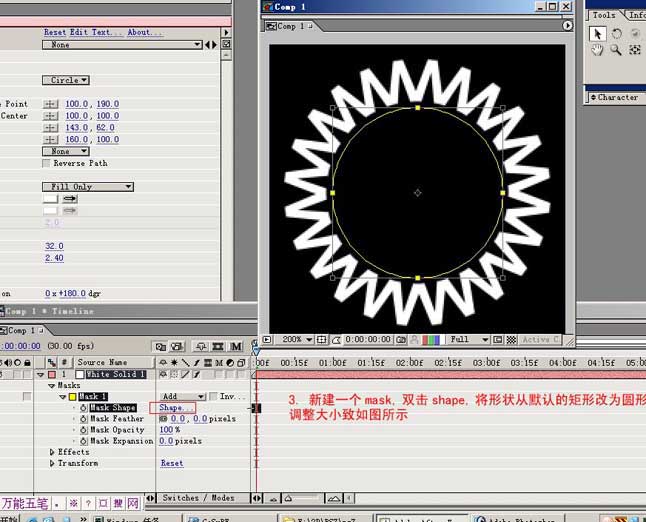Click Reset link in Effect Controls
The width and height of the screenshot is (646, 522).
coord(55,32)
